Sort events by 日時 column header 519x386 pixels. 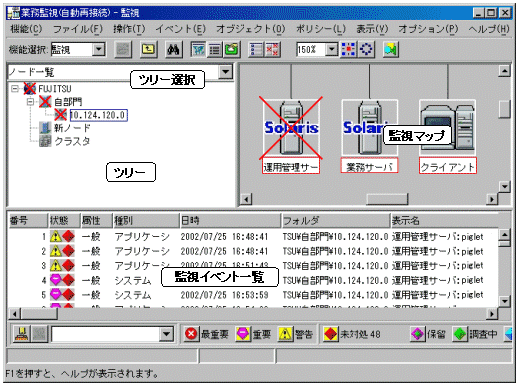(x=230, y=220)
